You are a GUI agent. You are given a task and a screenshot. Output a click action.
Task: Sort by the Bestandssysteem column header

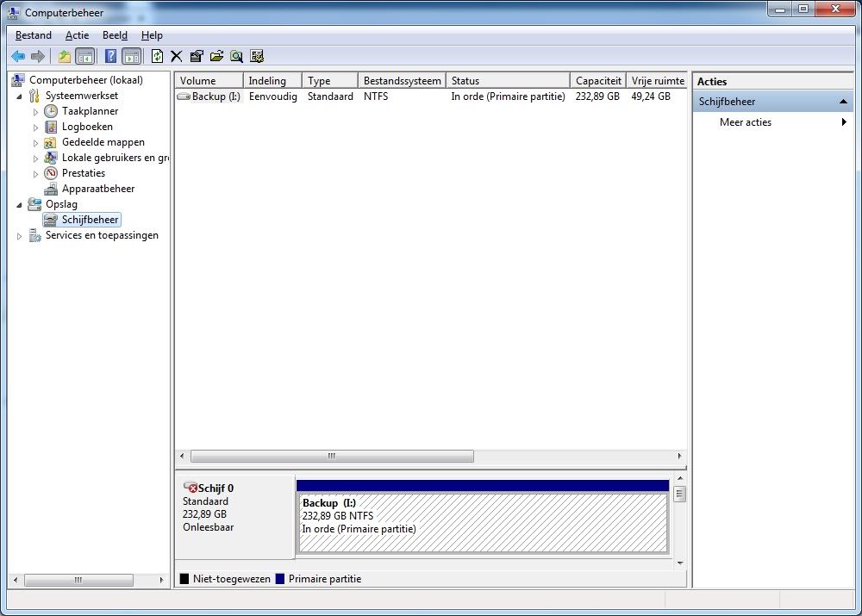403,81
